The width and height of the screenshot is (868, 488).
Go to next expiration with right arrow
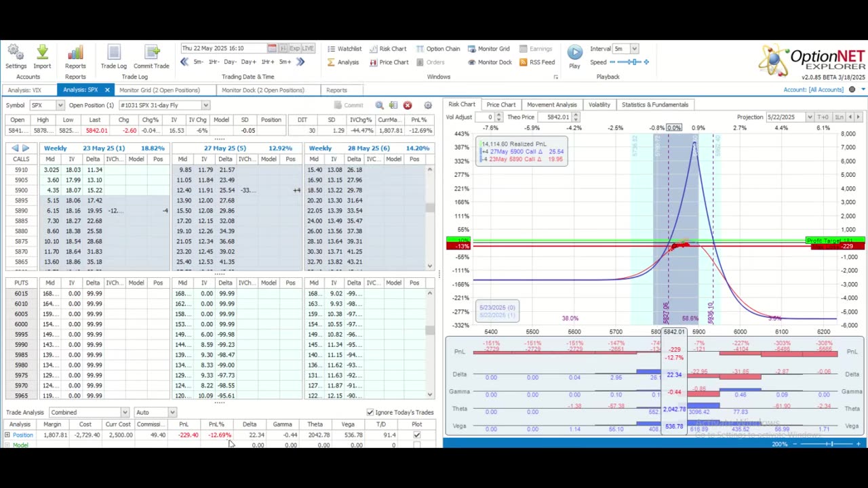point(26,148)
